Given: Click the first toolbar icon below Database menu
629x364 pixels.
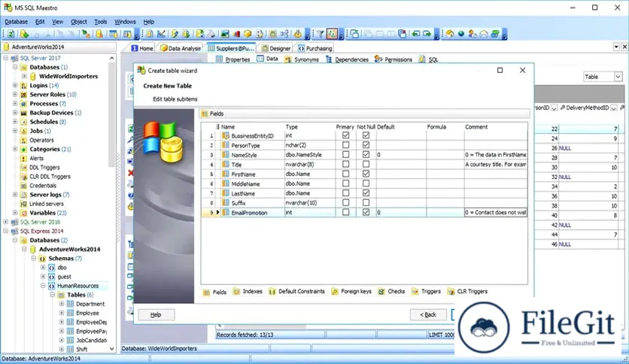Looking at the screenshot, I should tap(11, 34).
